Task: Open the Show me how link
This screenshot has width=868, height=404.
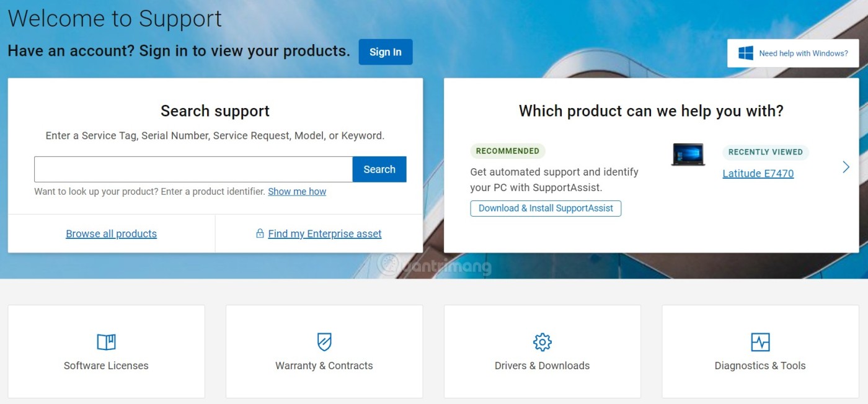Action: [x=297, y=192]
